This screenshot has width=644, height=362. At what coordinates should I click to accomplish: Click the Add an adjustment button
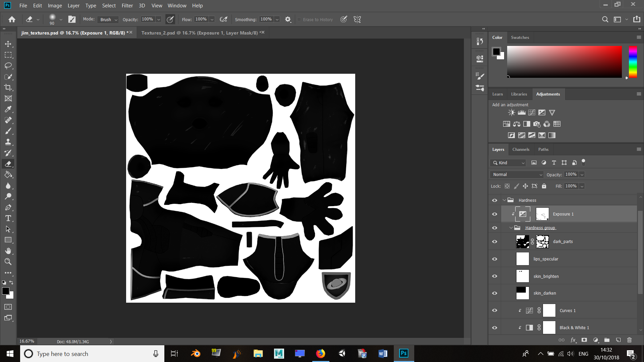pyautogui.click(x=511, y=104)
